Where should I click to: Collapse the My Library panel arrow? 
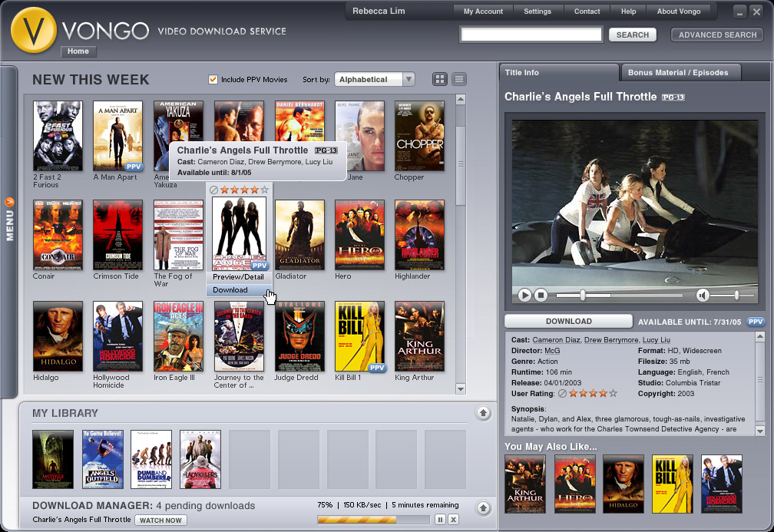tap(483, 413)
